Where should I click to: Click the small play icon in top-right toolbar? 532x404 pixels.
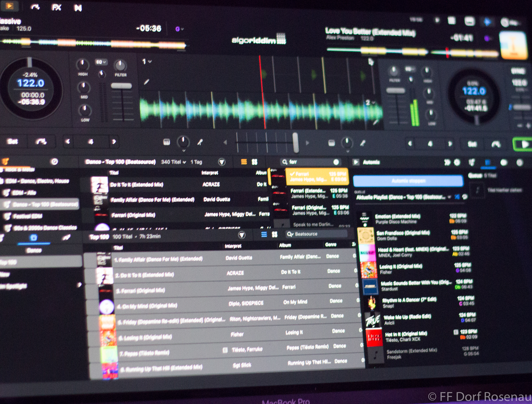[437, 20]
